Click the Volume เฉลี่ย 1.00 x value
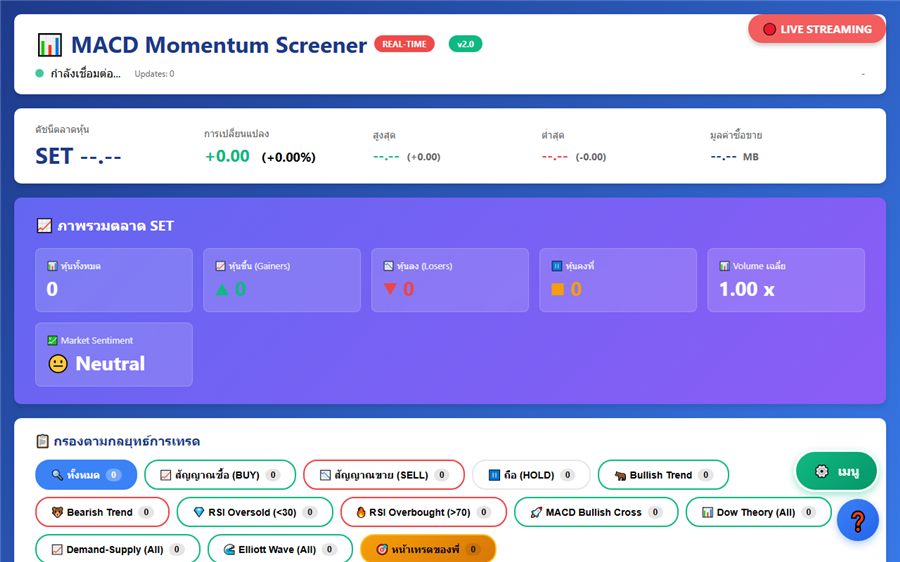The height and width of the screenshot is (562, 900). [747, 289]
